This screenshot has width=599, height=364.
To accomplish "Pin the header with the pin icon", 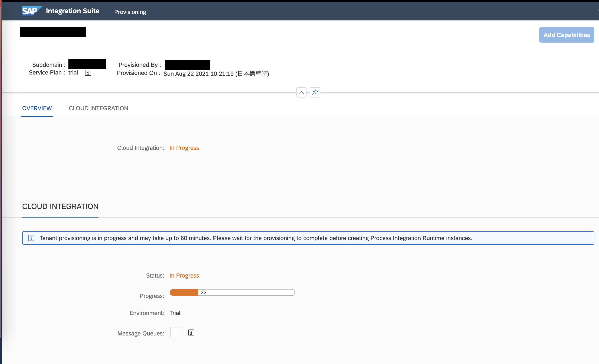I will (x=315, y=92).
